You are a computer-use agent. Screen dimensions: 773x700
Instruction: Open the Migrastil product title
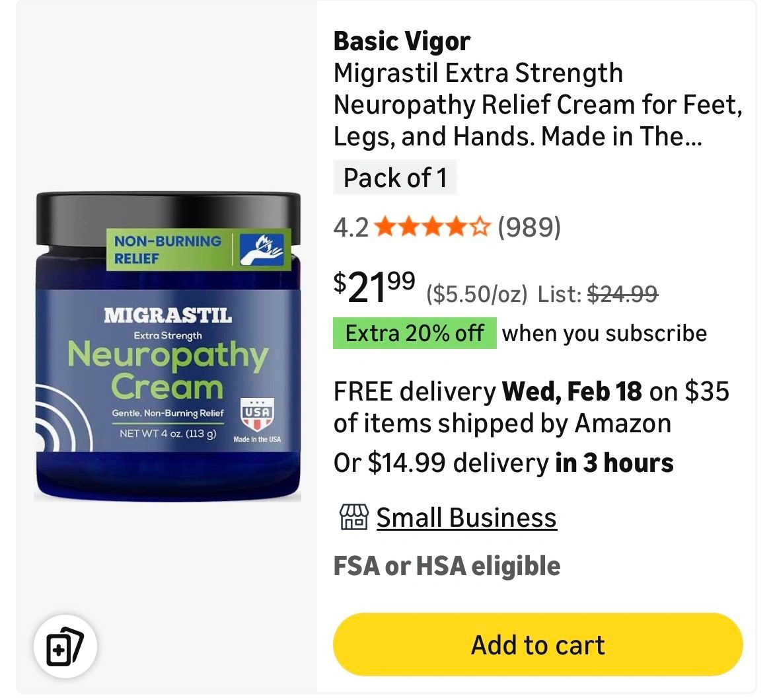click(x=538, y=104)
